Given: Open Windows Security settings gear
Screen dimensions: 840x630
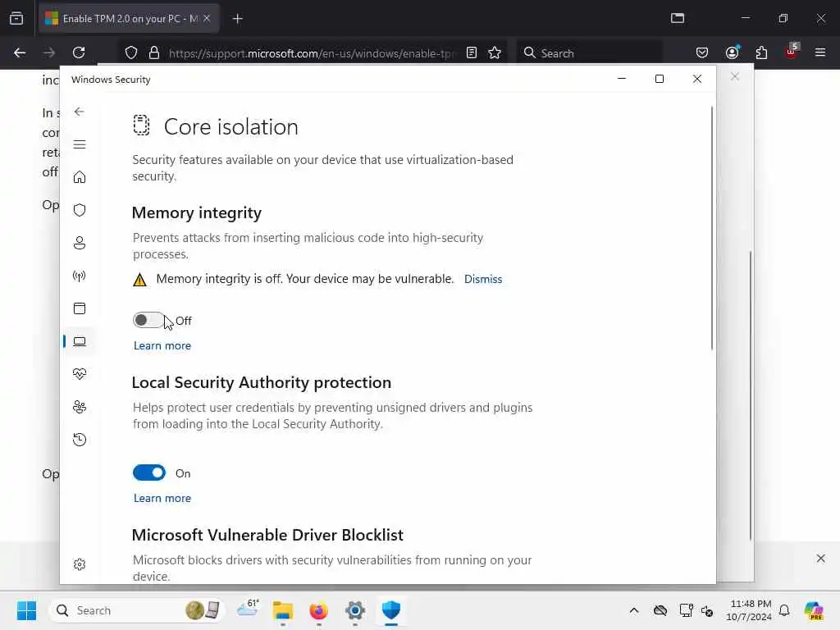Looking at the screenshot, I should tap(80, 564).
